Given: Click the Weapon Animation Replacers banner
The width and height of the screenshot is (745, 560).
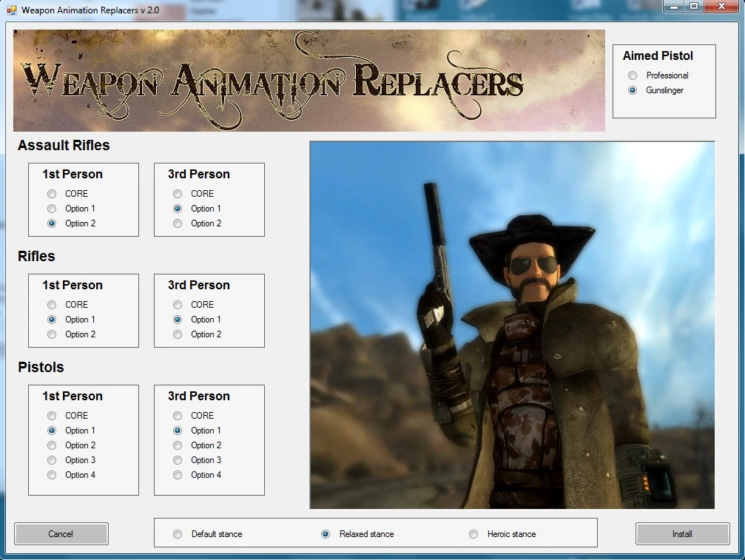Looking at the screenshot, I should click(309, 81).
